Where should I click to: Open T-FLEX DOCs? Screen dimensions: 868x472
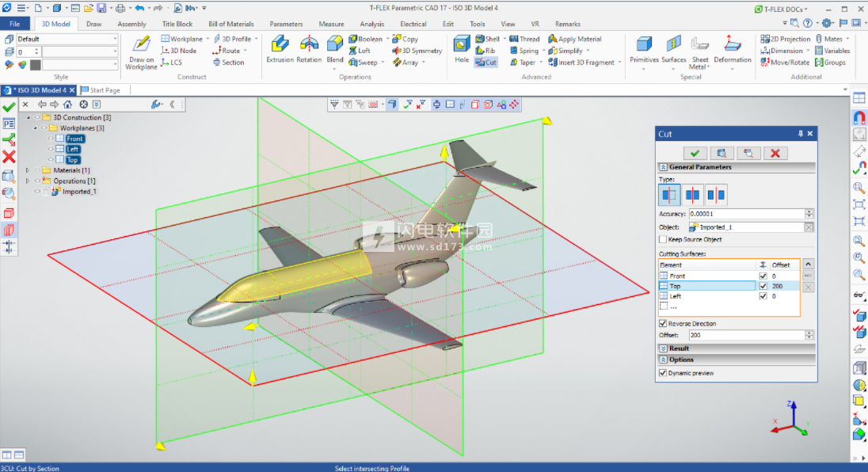tap(781, 9)
